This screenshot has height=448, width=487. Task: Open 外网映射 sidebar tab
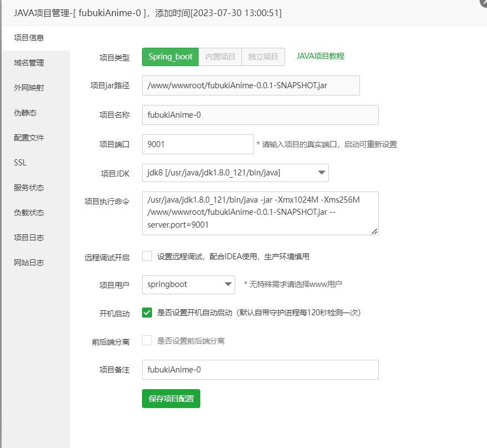29,88
